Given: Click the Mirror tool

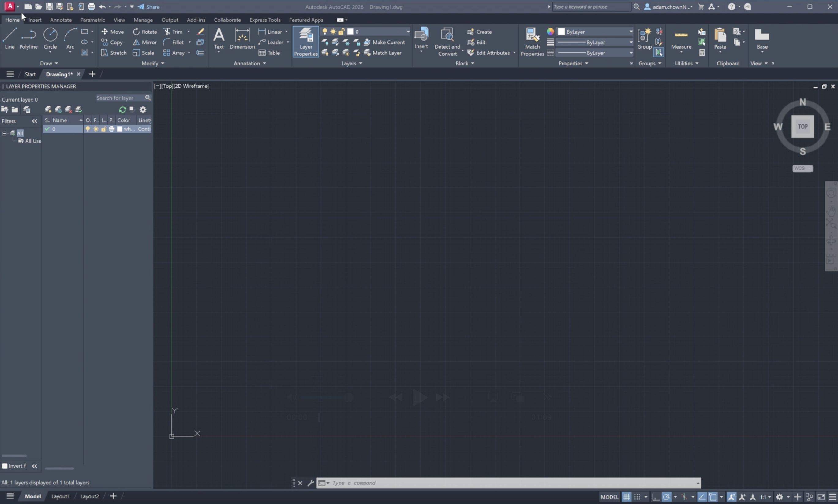Looking at the screenshot, I should pos(145,42).
